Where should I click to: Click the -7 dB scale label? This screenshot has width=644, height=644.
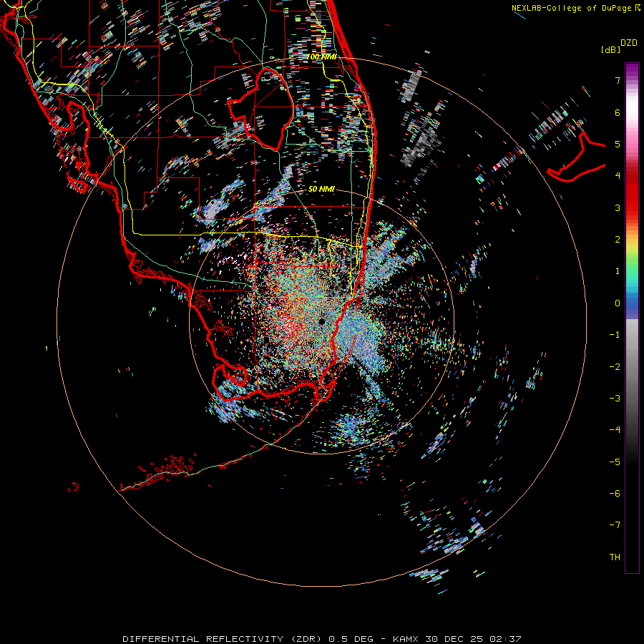[x=615, y=525]
